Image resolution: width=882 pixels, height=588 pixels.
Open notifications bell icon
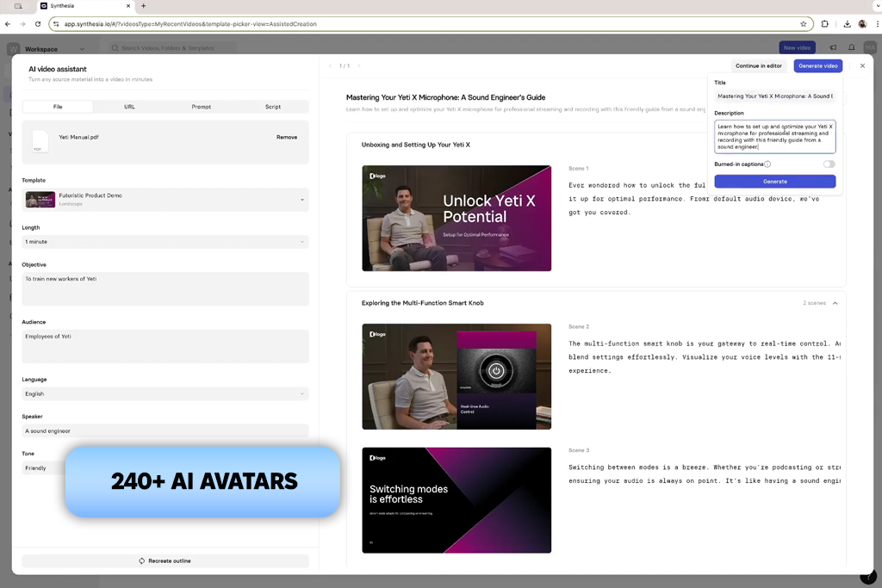[852, 48]
